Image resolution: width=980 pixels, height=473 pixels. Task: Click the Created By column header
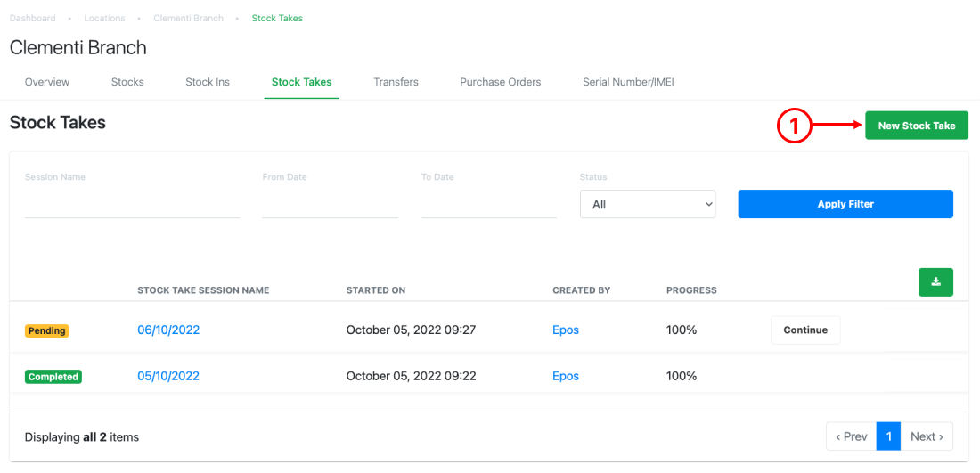(581, 290)
